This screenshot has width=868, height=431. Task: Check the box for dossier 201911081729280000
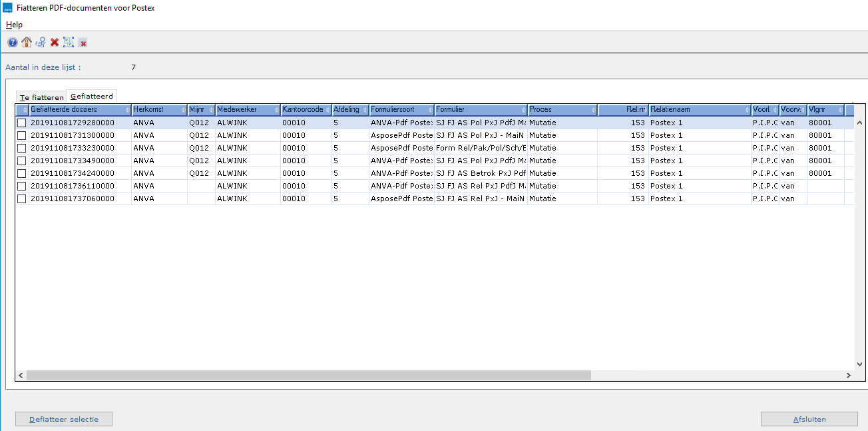coord(22,123)
